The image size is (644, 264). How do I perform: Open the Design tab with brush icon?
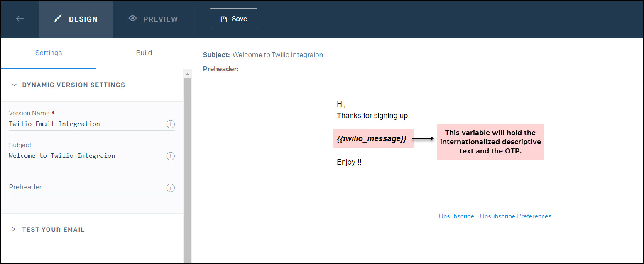(x=76, y=19)
